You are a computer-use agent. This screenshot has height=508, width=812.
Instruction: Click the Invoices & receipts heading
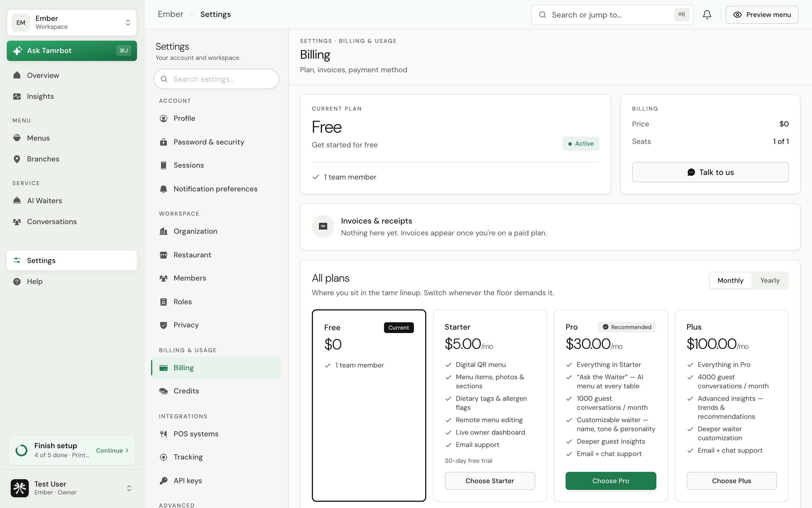coord(376,221)
